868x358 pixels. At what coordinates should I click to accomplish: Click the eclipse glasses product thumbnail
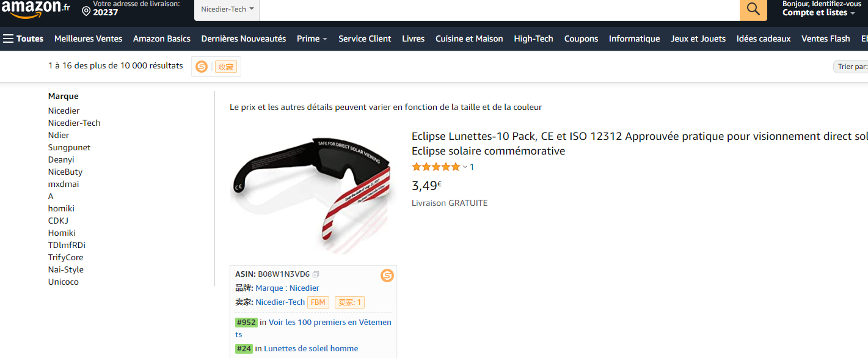tap(313, 192)
